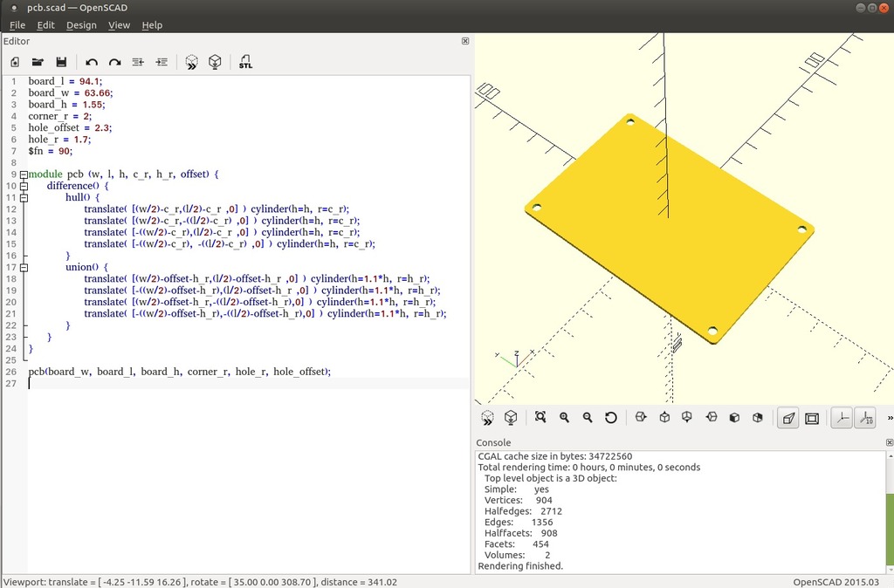Open a file using the Open folder icon
The width and height of the screenshot is (894, 588).
(38, 62)
